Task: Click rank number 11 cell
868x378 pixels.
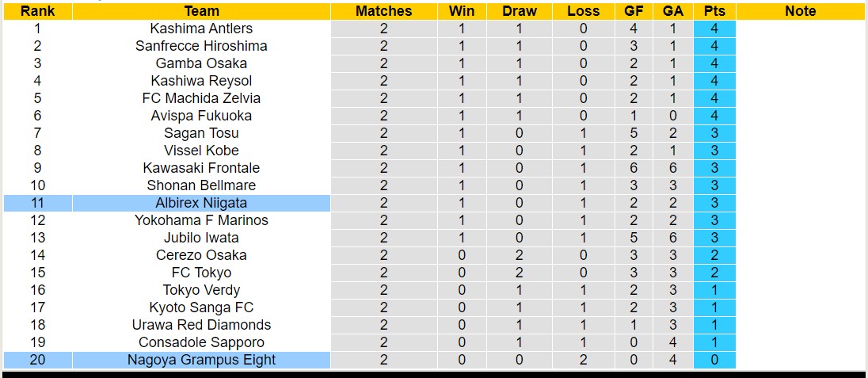Action: [x=37, y=203]
